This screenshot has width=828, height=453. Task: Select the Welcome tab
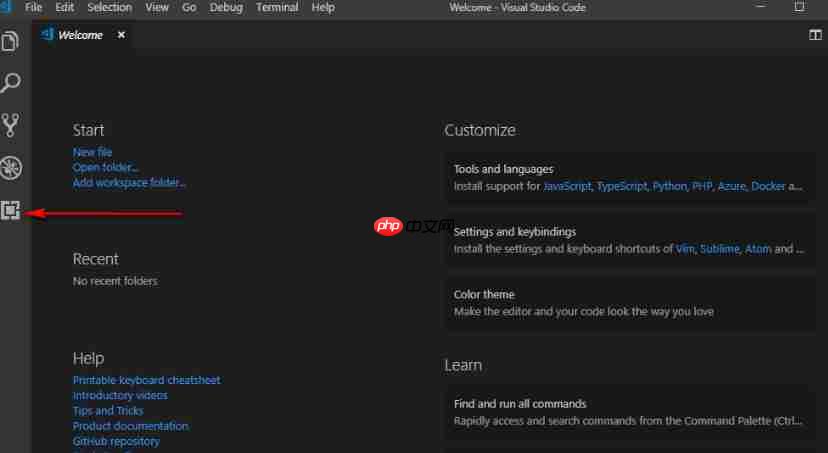pos(80,35)
